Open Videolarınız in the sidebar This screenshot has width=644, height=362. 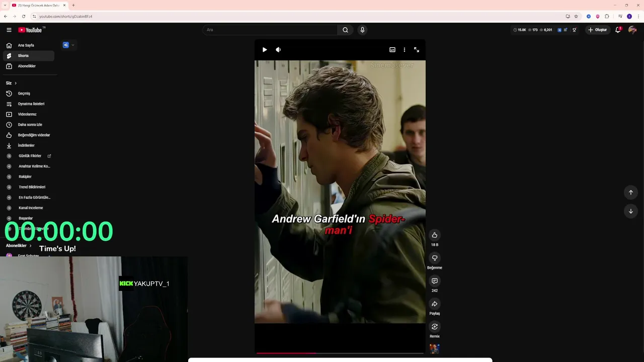[x=29, y=114]
